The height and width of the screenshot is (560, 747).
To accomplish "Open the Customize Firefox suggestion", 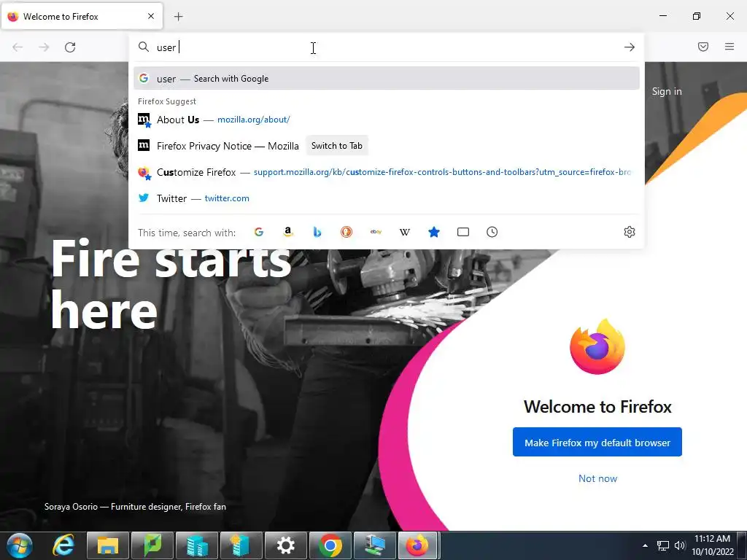I will click(x=387, y=172).
